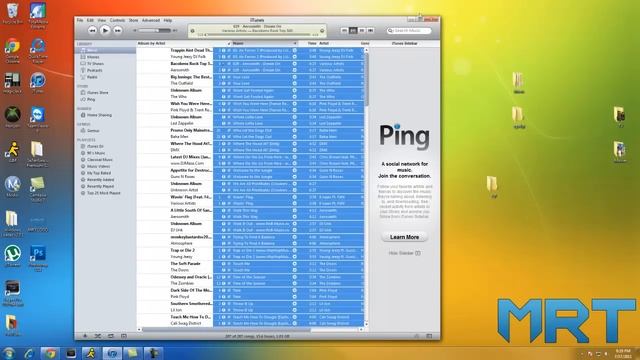This screenshot has width=640, height=360.
Task: Adjust the iTunes volume slider
Action: 154,31
